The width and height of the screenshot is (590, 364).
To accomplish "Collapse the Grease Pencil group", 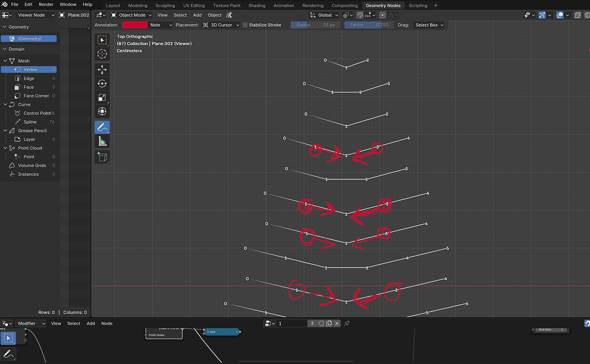I will pyautogui.click(x=5, y=130).
